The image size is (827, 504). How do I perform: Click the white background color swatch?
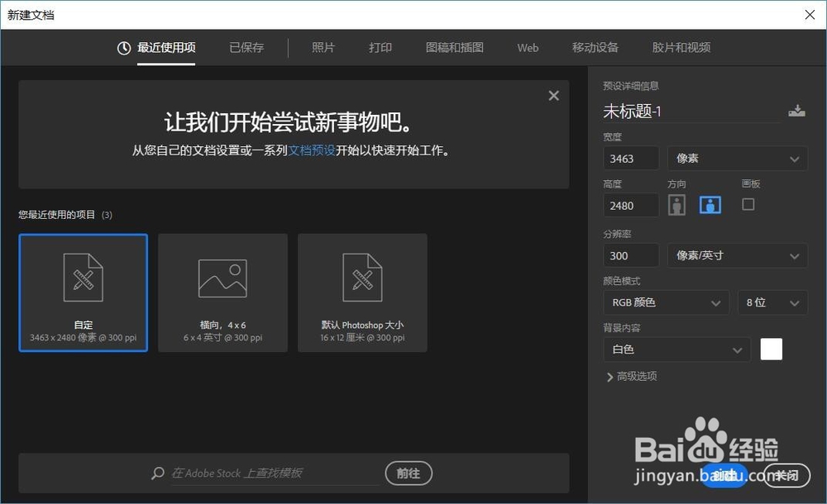[x=771, y=349]
